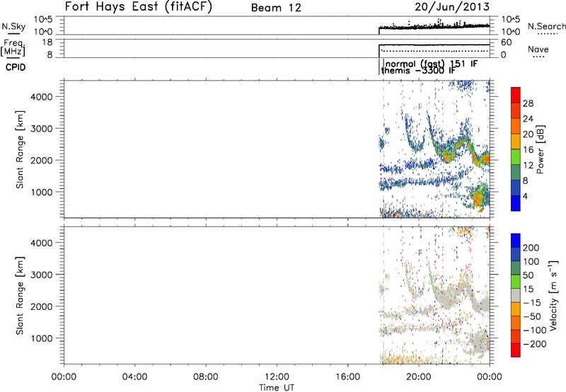
Task: Pick the bright blue bottom segment of Power colorbar
Action: 516,203
